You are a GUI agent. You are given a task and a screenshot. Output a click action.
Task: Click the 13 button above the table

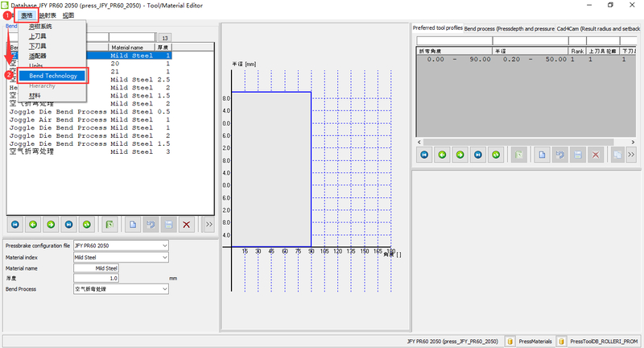163,38
